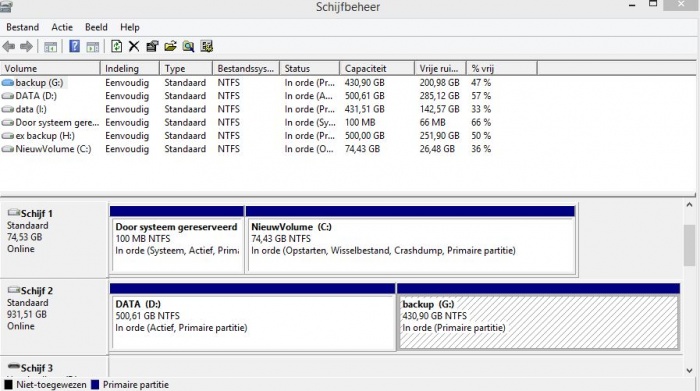Click the magnifier search toolbar icon

coord(188,46)
